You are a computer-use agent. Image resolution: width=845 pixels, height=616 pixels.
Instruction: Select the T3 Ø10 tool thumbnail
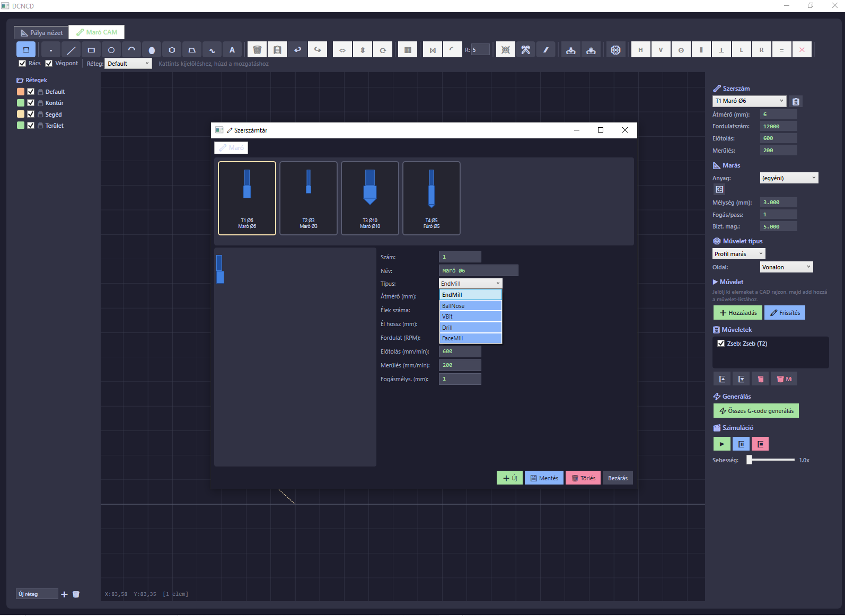[x=370, y=198]
